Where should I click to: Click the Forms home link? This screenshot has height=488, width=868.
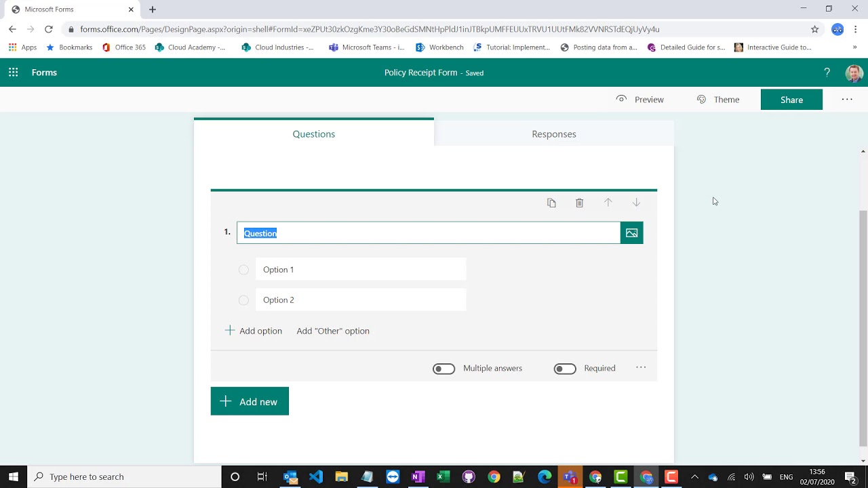pyautogui.click(x=44, y=73)
